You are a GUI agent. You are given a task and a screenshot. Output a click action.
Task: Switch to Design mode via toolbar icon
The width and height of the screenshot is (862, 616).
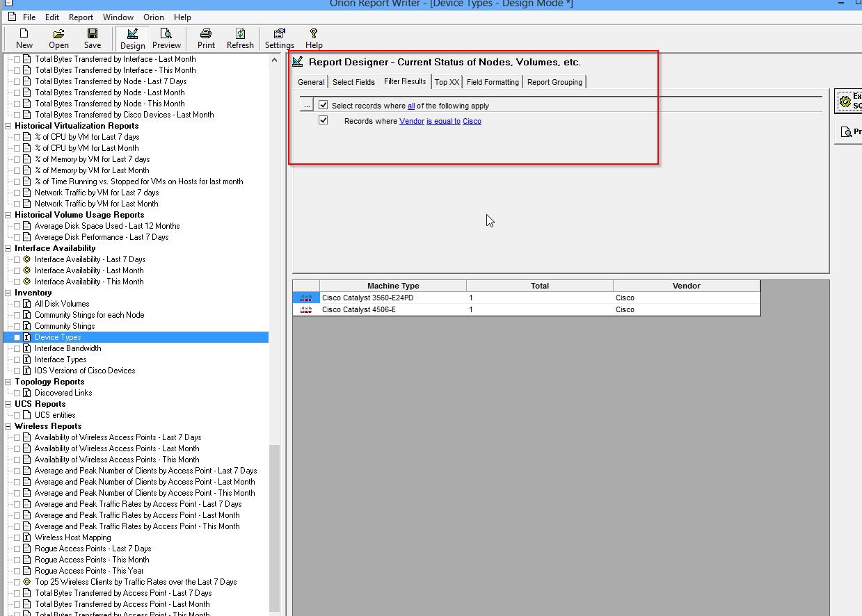point(132,33)
